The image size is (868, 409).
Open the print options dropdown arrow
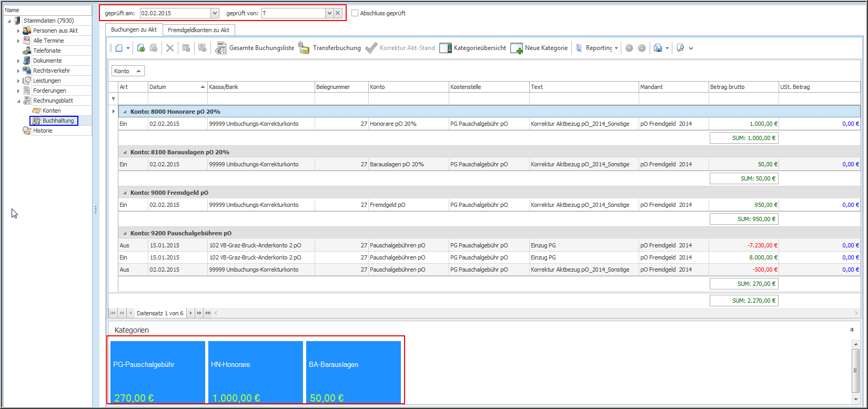click(667, 48)
